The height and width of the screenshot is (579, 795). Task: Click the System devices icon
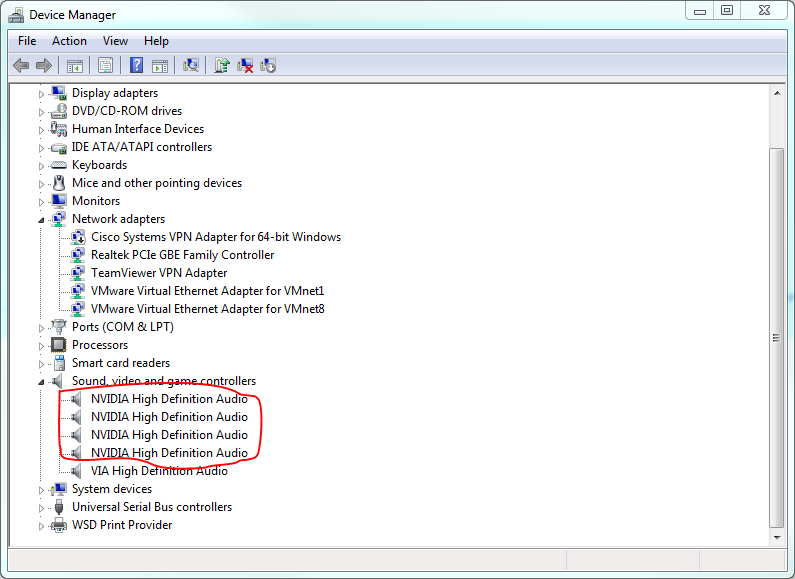(59, 489)
